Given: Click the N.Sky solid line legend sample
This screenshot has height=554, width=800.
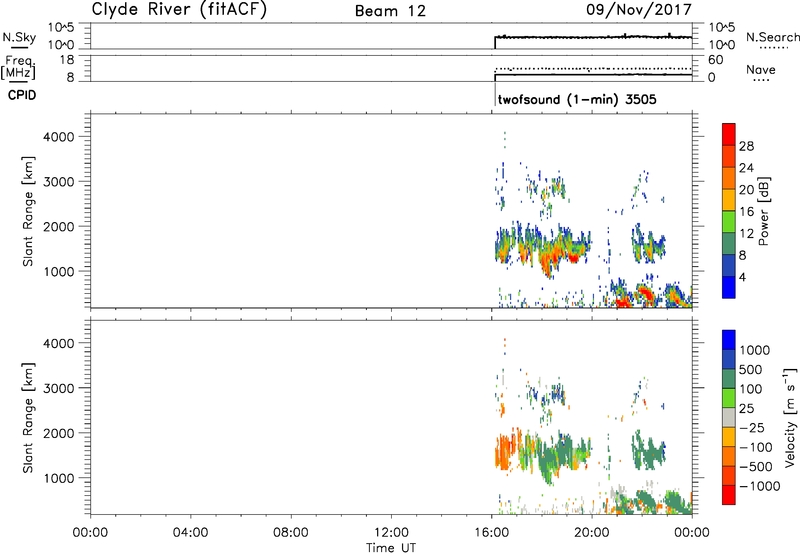Looking at the screenshot, I should pos(19,47).
